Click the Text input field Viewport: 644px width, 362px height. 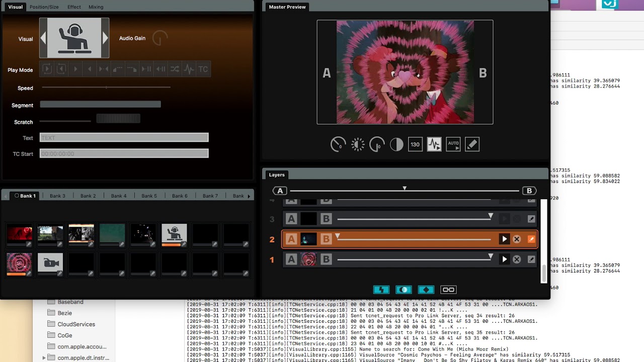[124, 137]
